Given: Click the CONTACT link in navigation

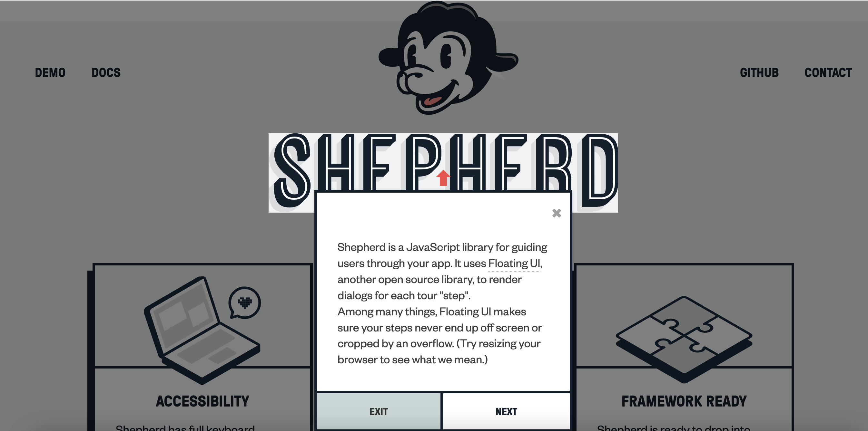Looking at the screenshot, I should (828, 72).
